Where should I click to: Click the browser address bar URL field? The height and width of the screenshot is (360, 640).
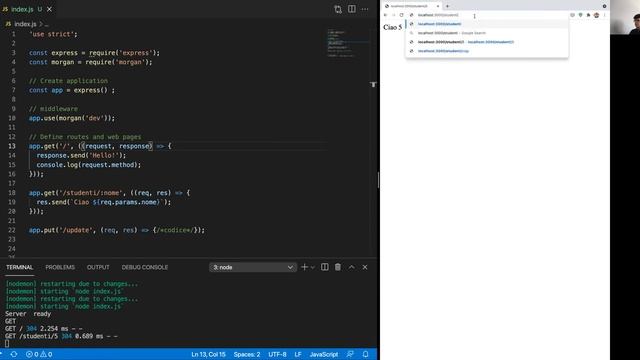pyautogui.click(x=488, y=15)
